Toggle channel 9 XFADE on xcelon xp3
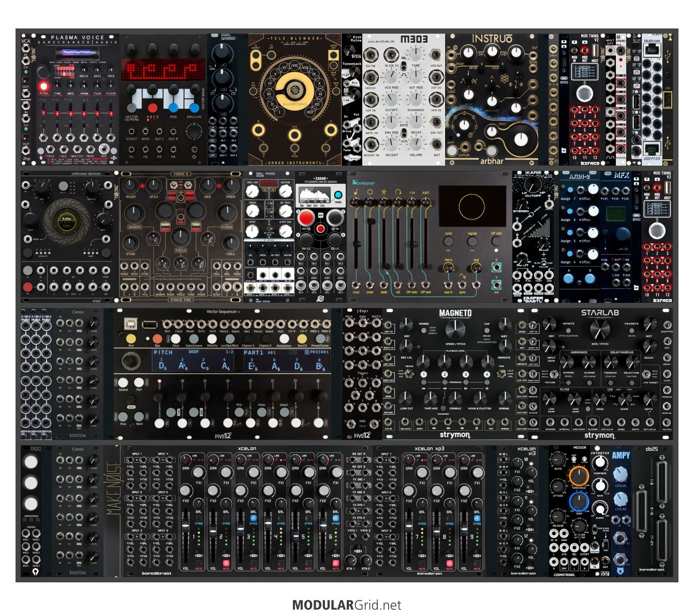 (477, 517)
